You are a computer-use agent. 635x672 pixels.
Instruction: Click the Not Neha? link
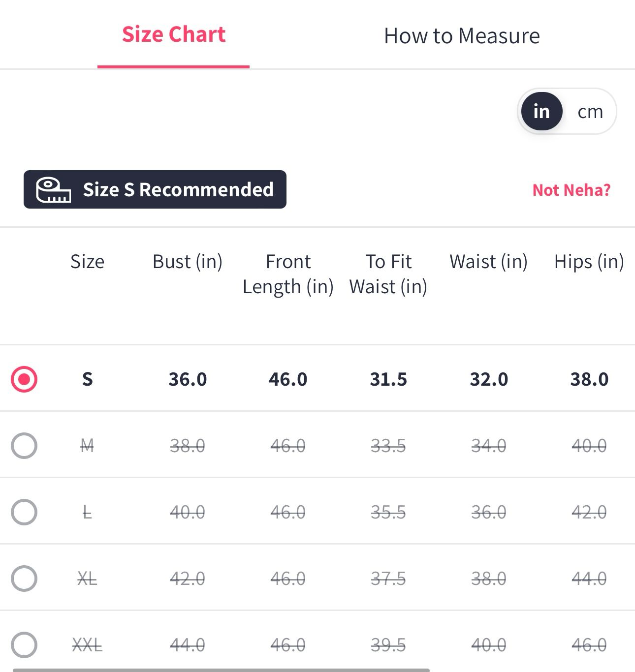pos(571,190)
